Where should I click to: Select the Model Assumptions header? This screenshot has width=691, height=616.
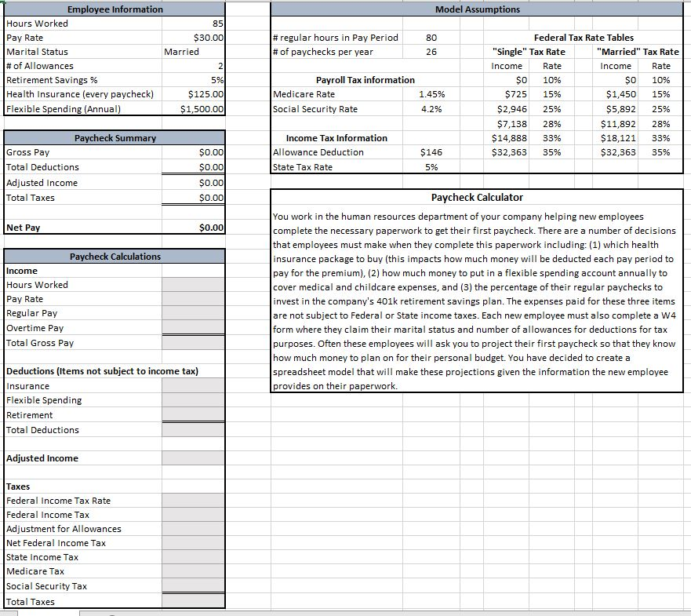pyautogui.click(x=477, y=9)
